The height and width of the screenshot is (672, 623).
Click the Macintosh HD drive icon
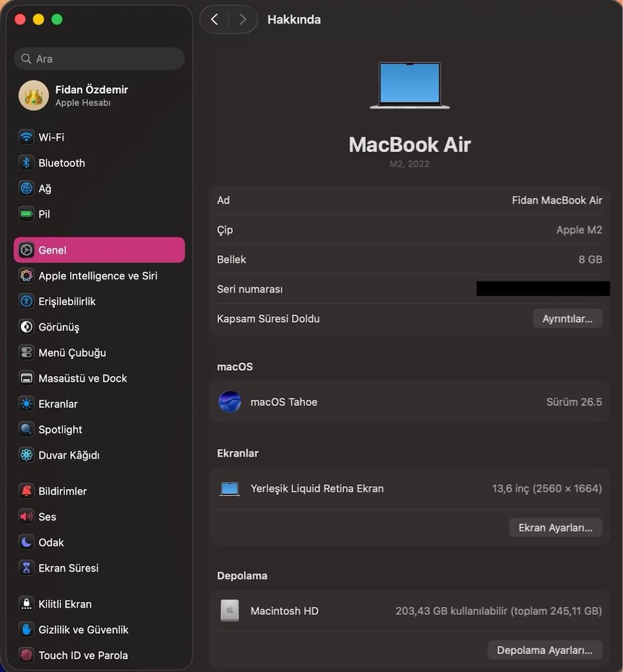(x=230, y=611)
